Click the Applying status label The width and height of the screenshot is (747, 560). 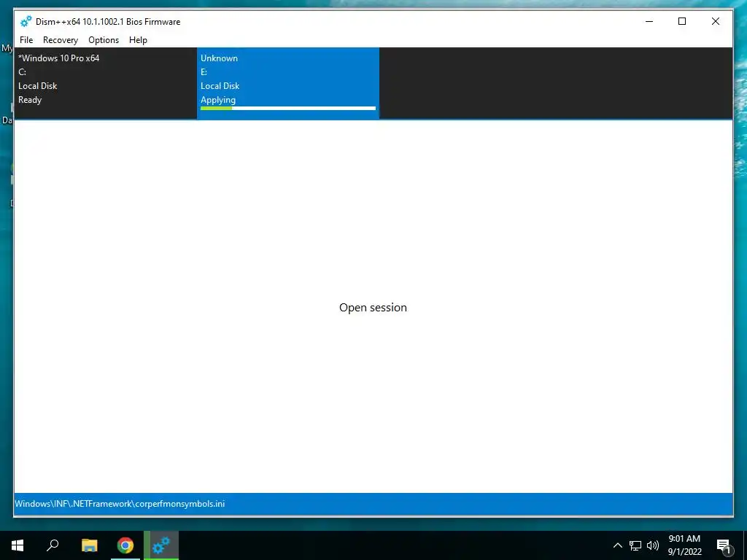tap(218, 100)
